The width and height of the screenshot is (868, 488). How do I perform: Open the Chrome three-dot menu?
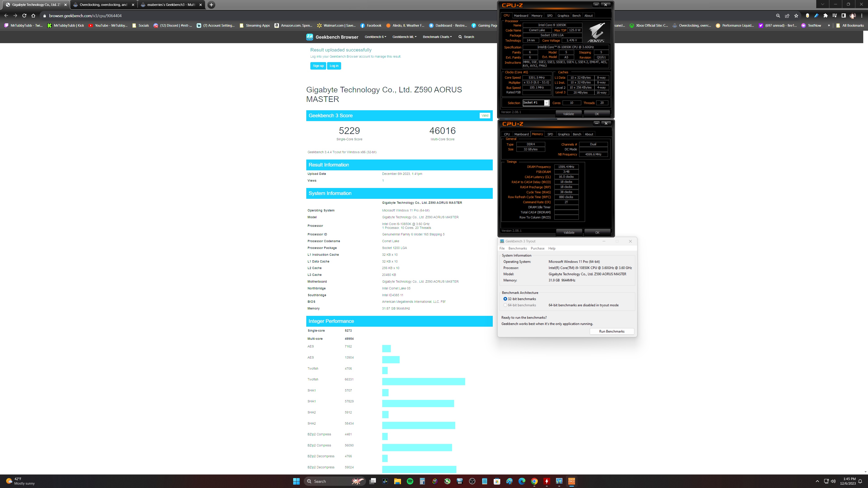point(862,16)
